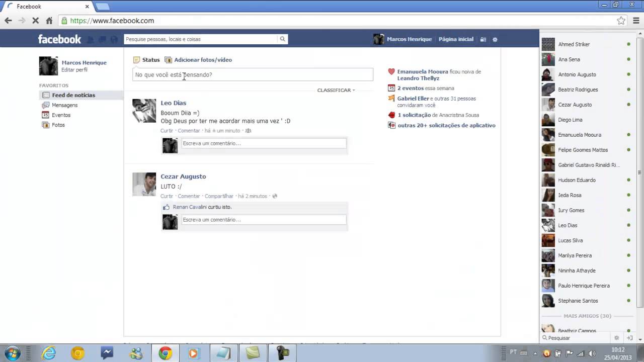Open chat with Stephanie Santos
The image size is (644, 362).
(x=586, y=301)
